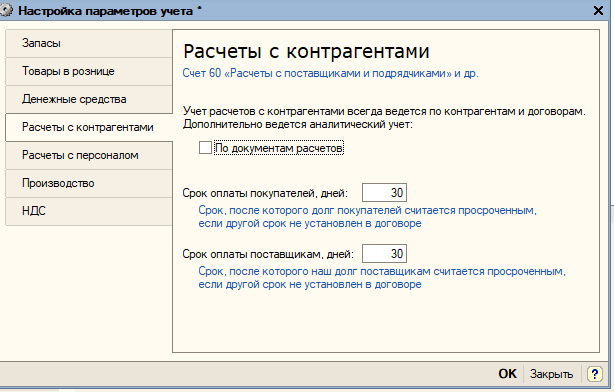Click the Дополнительно ведется аналитический учет text
Image resolution: width=614 pixels, height=392 pixels.
298,125
